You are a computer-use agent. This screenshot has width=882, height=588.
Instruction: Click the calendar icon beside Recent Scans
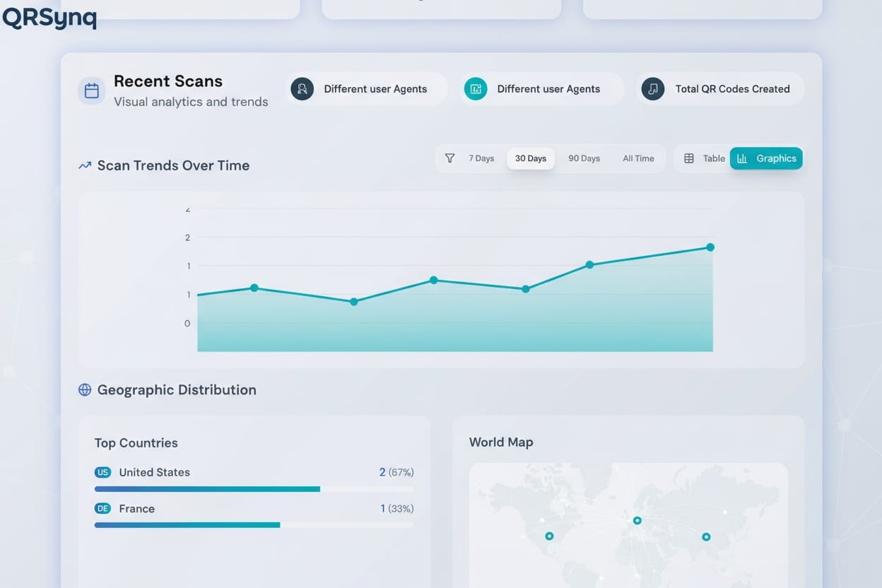(x=92, y=90)
